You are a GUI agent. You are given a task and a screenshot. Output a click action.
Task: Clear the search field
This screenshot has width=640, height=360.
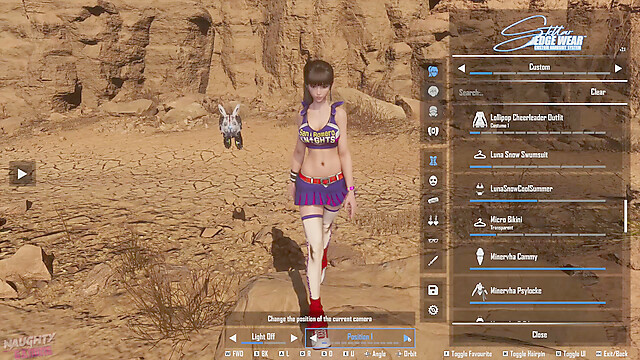598,92
